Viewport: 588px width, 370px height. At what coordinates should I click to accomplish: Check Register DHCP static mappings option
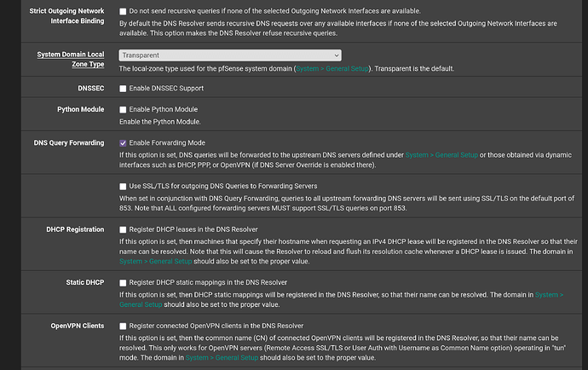click(124, 282)
